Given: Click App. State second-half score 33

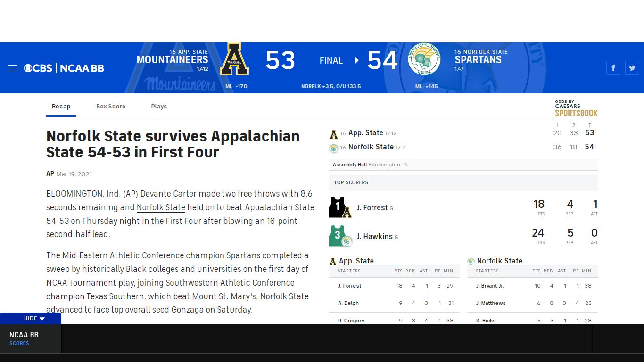Looking at the screenshot, I should 574,133.
